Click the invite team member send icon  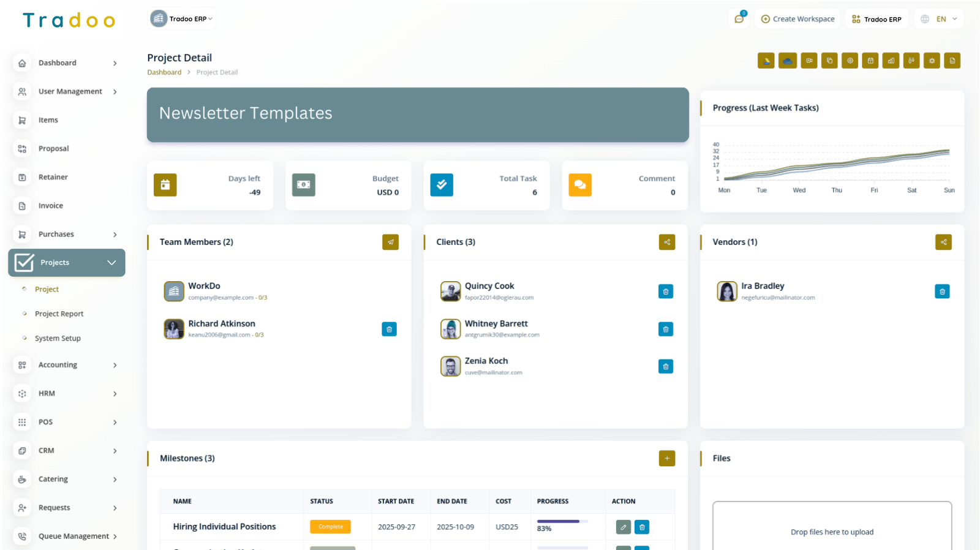pos(390,242)
